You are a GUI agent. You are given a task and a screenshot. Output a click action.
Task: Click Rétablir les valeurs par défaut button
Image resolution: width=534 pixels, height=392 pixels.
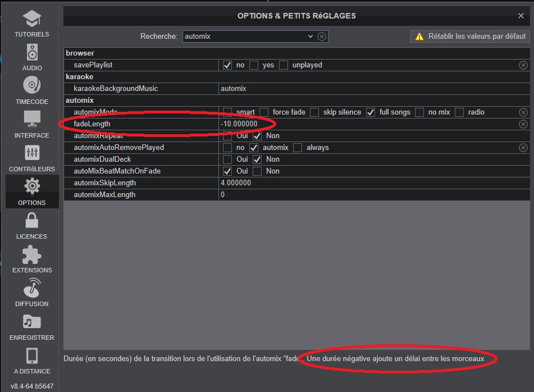coord(471,37)
